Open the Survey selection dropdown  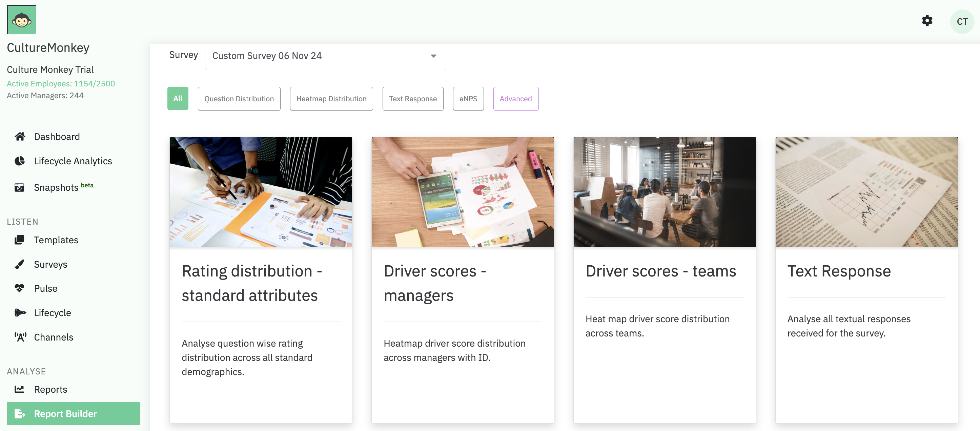(x=325, y=56)
